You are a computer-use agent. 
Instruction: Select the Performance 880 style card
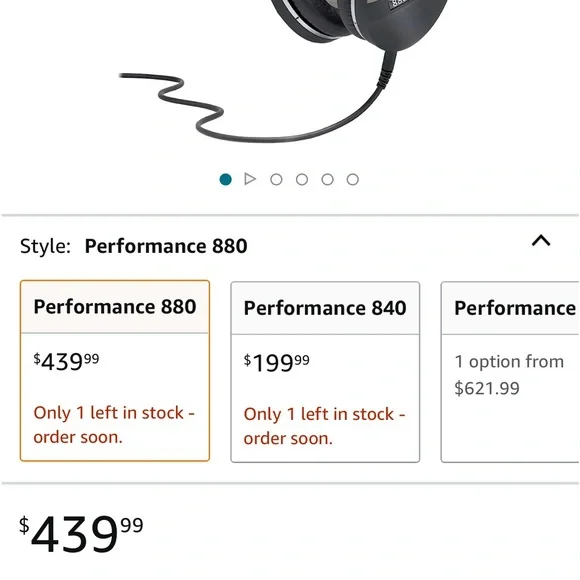(115, 371)
